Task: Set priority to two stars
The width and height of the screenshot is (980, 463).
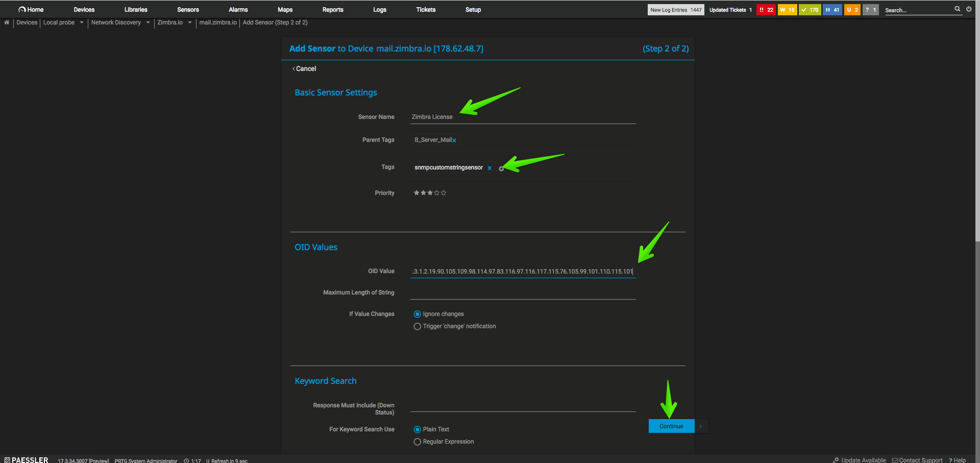Action: coord(423,193)
